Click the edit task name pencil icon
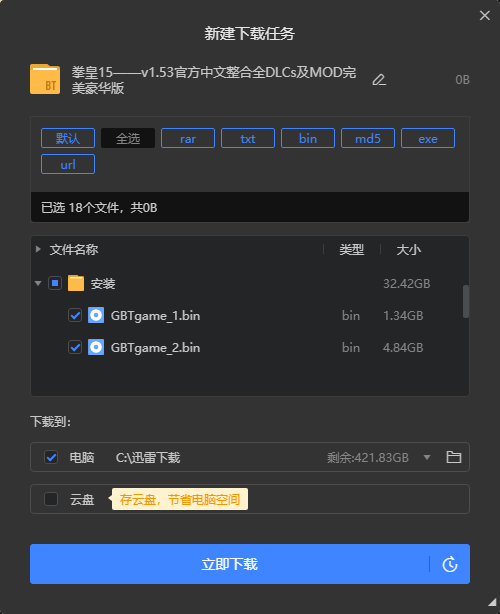 point(379,80)
